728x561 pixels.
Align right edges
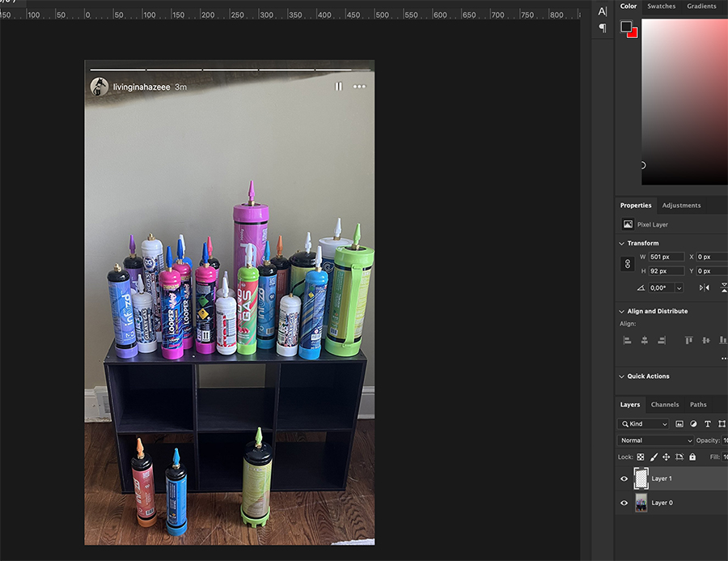coord(662,340)
